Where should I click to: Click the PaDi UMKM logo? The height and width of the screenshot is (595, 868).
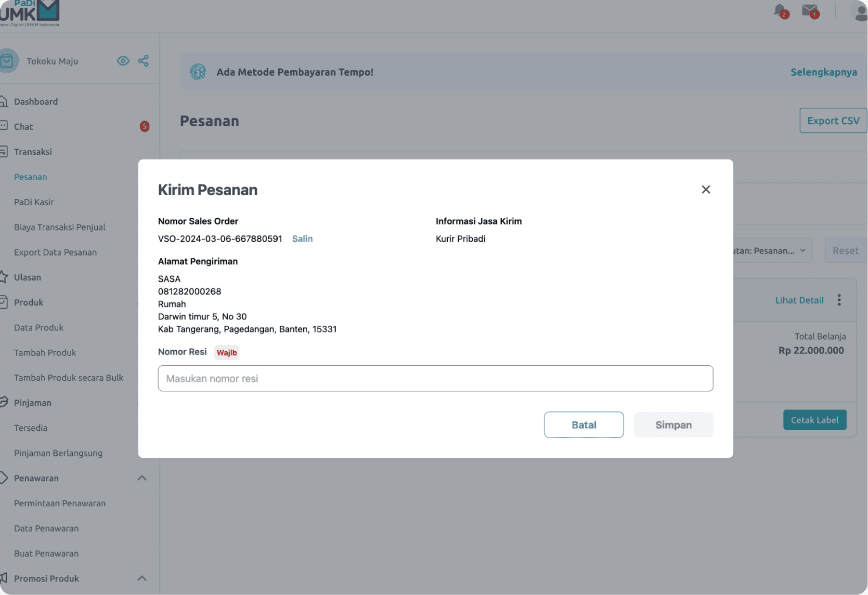[30, 13]
